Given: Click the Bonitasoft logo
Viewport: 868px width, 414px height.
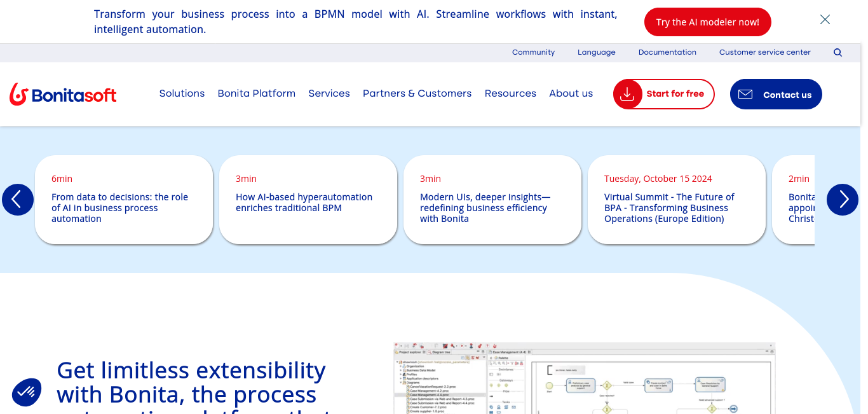Looking at the screenshot, I should tap(63, 95).
